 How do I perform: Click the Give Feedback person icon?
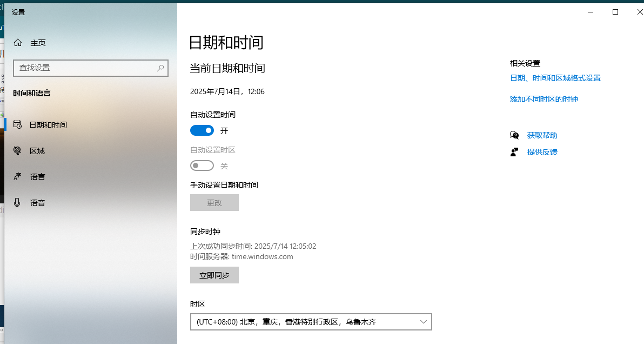coord(514,152)
